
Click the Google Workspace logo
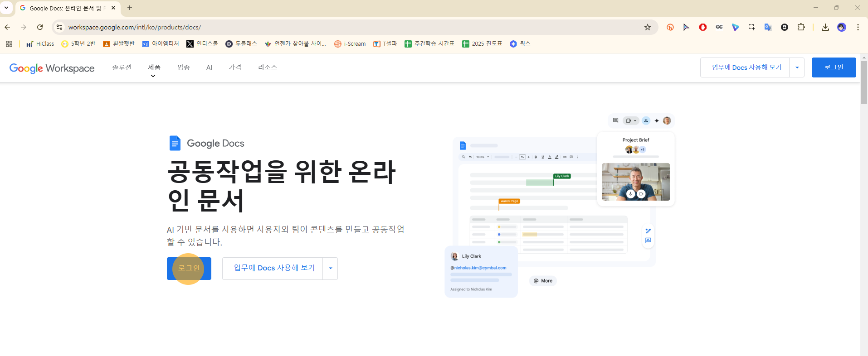tap(52, 68)
